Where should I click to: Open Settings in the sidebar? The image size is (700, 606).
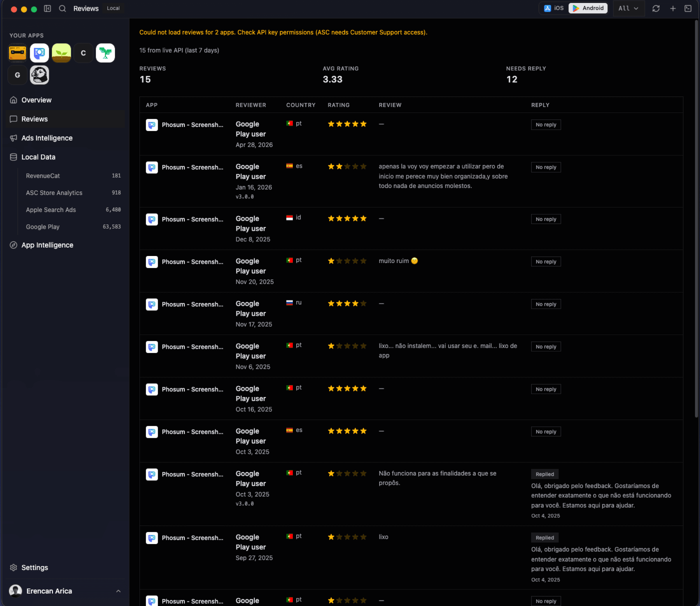(65, 567)
